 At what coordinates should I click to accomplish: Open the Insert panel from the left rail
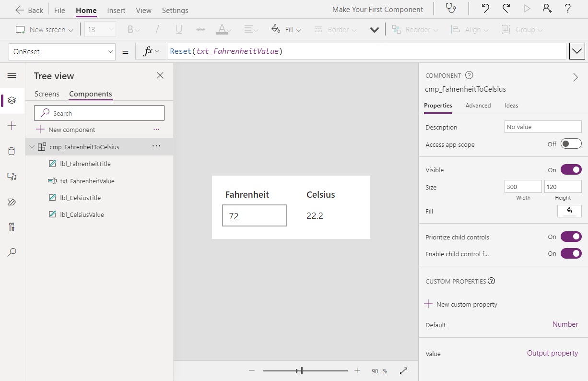pyautogui.click(x=12, y=126)
